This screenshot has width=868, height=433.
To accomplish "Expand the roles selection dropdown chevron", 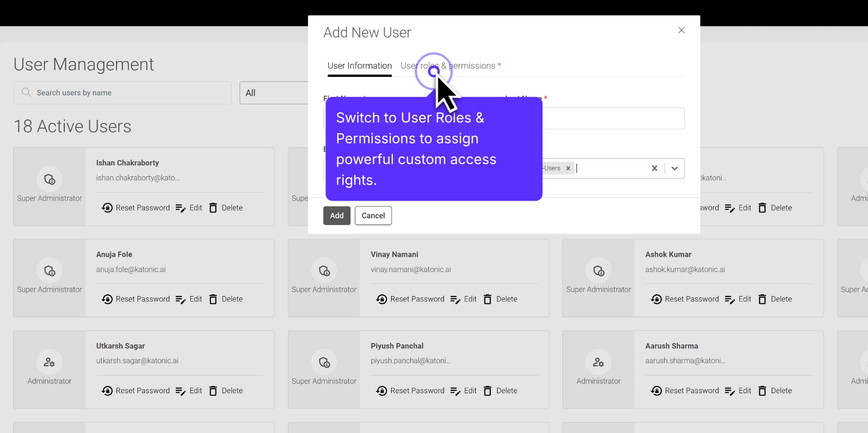I will point(674,168).
